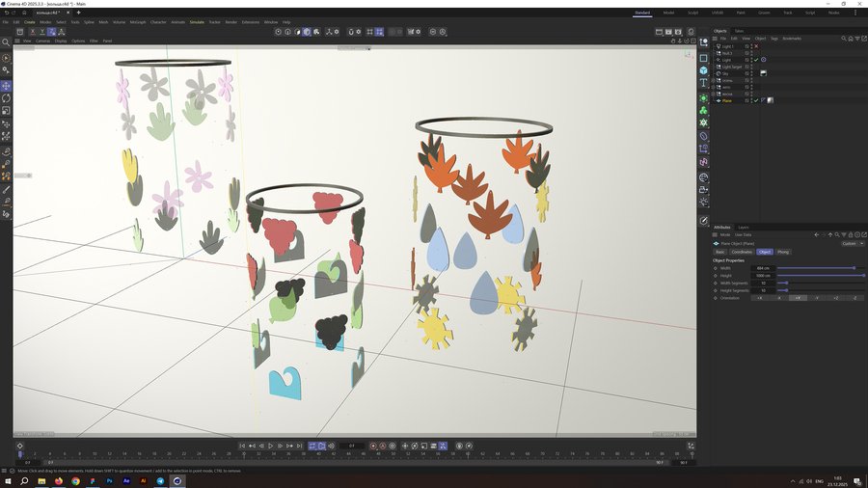Click the search magnifier at top-left
This screenshot has height=488, width=868.
6,42
